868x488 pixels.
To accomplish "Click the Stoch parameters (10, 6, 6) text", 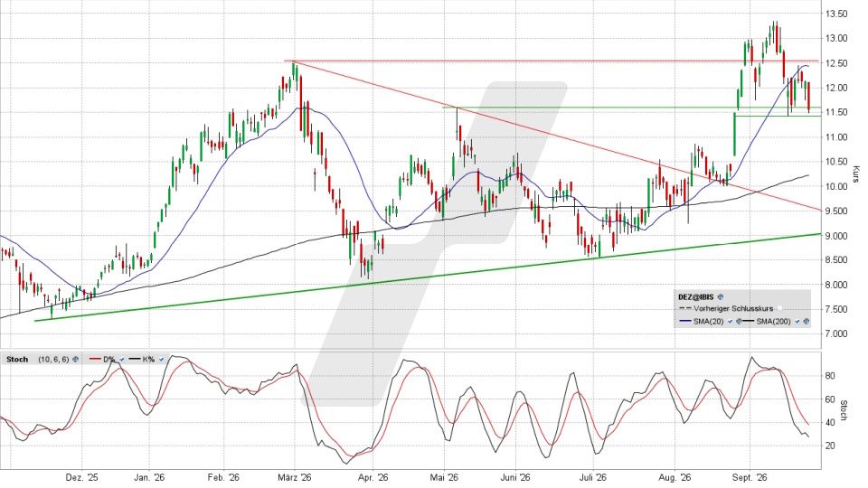I will 53,359.
